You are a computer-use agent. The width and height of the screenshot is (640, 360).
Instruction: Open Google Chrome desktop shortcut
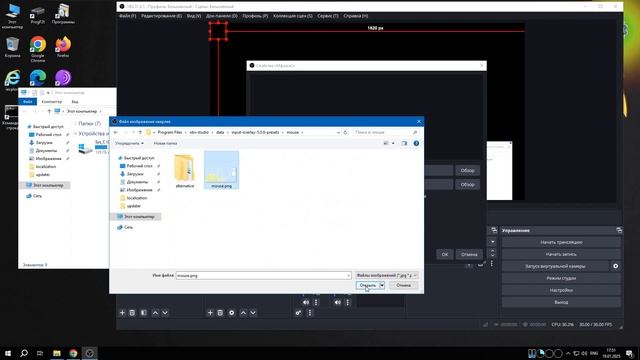point(38,49)
